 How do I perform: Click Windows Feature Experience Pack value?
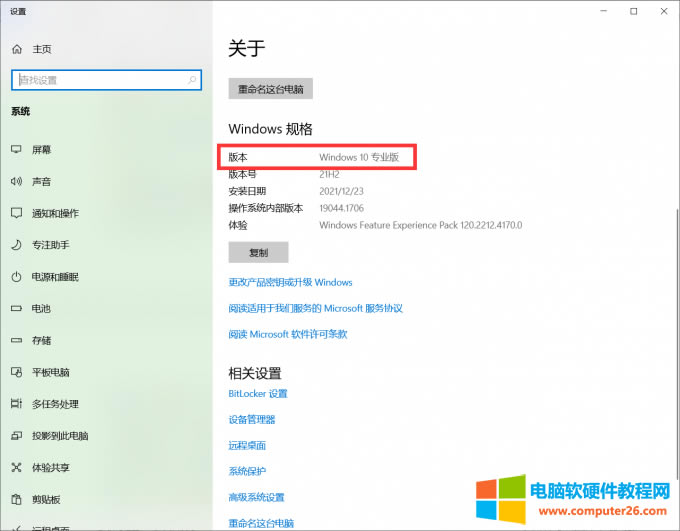click(x=421, y=225)
